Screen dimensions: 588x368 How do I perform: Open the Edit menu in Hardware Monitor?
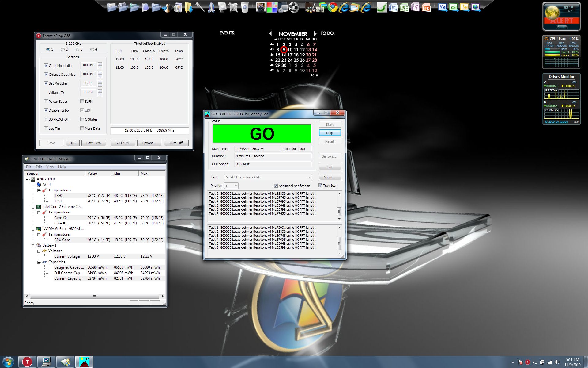pos(39,167)
